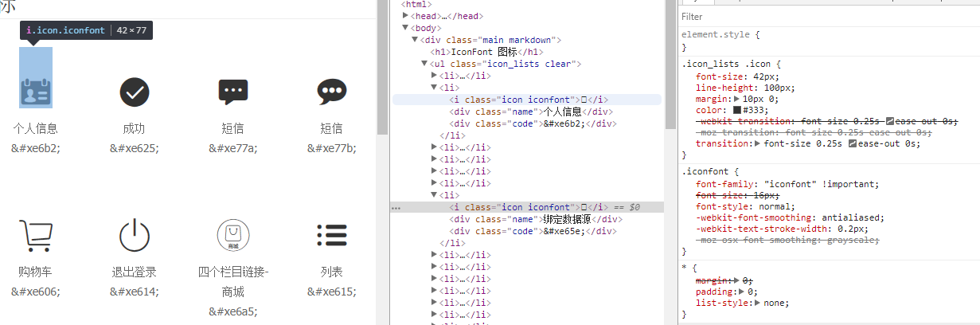Open the ellipsis actions for the selected DOM node

(x=396, y=207)
